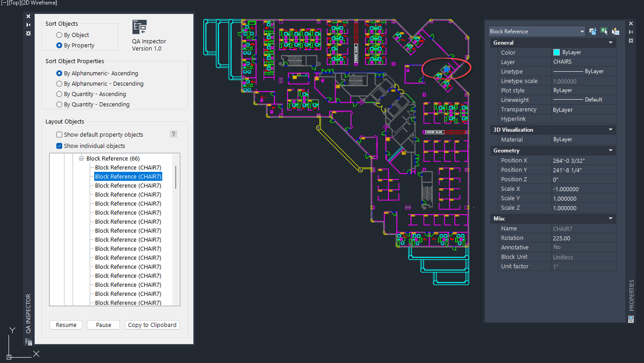Enable Show default property objects checkbox

point(59,135)
